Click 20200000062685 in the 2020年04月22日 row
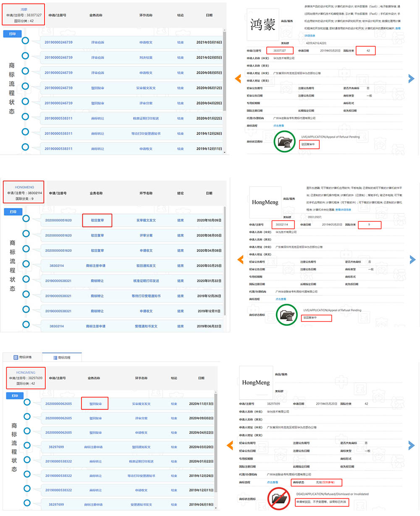 [x=59, y=432]
